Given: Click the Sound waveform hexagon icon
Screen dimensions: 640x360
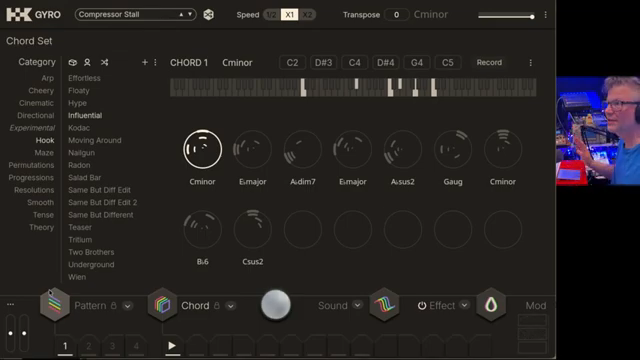Looking at the screenshot, I should tap(384, 304).
